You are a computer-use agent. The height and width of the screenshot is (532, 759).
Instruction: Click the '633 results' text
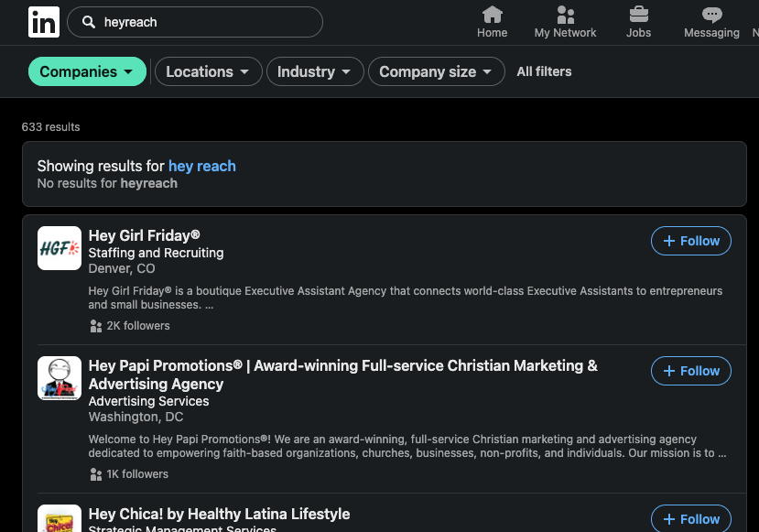pyautogui.click(x=51, y=127)
